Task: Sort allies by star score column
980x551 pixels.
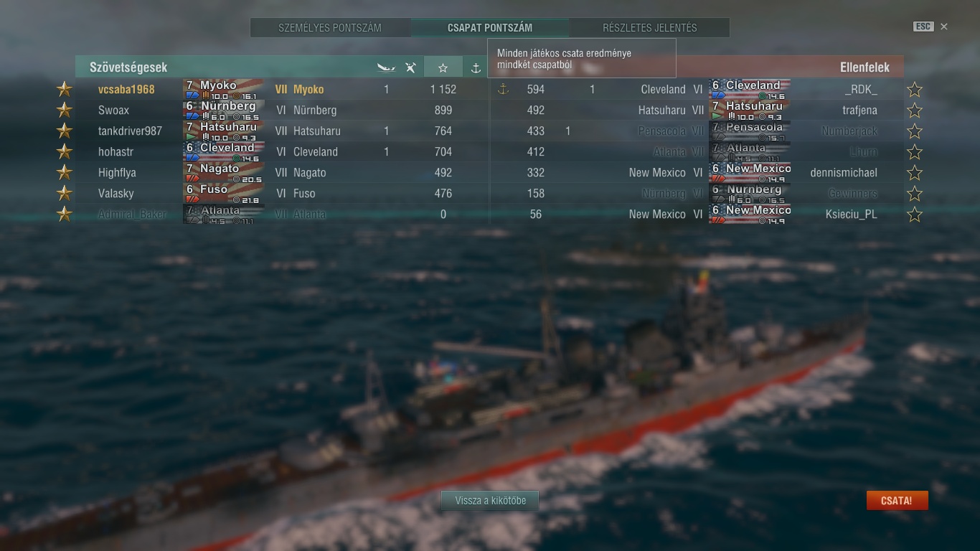Action: 443,67
